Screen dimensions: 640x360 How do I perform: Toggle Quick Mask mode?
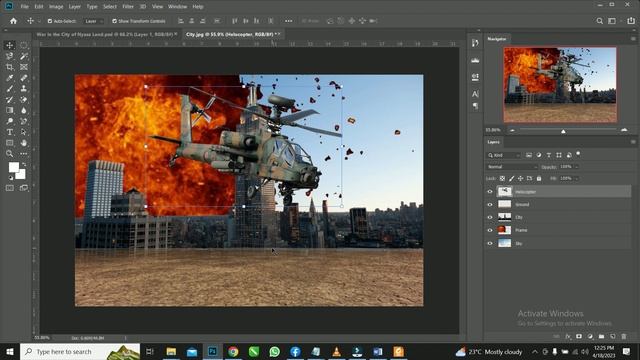[10, 188]
